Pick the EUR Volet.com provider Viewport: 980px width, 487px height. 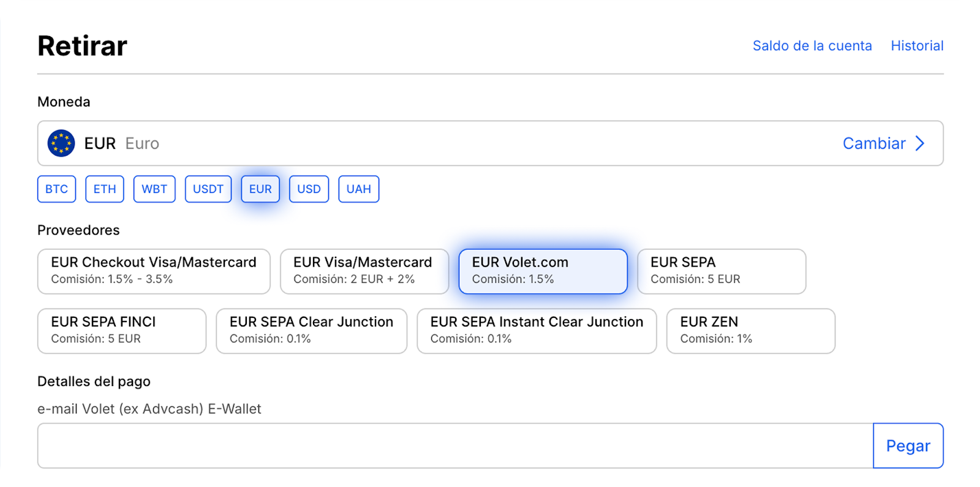tap(543, 271)
